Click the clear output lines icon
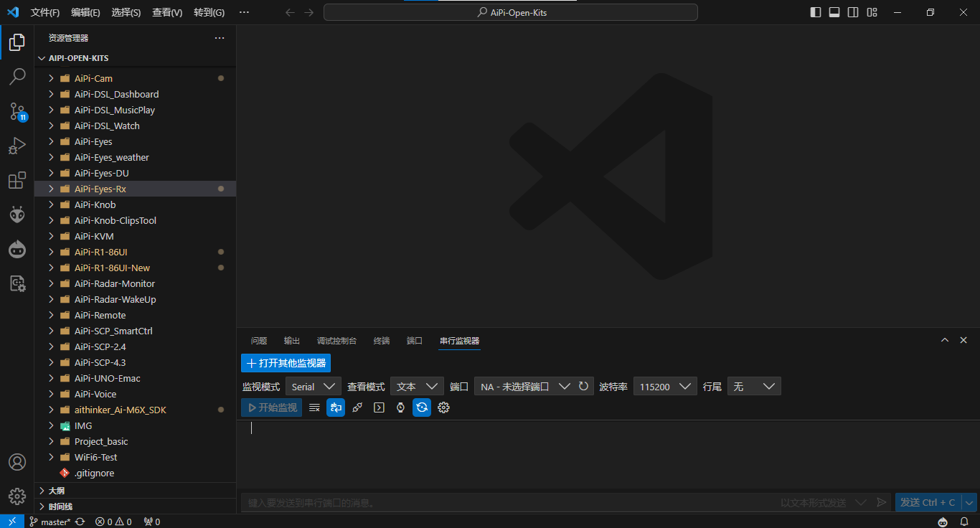The width and height of the screenshot is (980, 528). pos(314,407)
